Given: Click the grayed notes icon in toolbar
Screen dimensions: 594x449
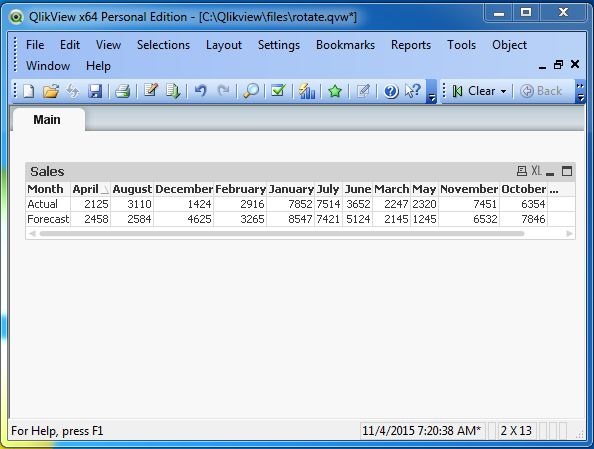Looking at the screenshot, I should 363,91.
